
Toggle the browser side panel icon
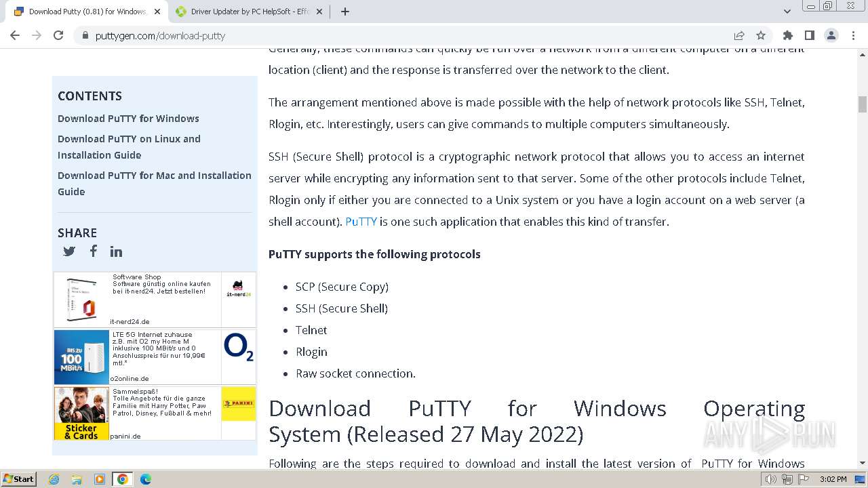click(x=809, y=35)
